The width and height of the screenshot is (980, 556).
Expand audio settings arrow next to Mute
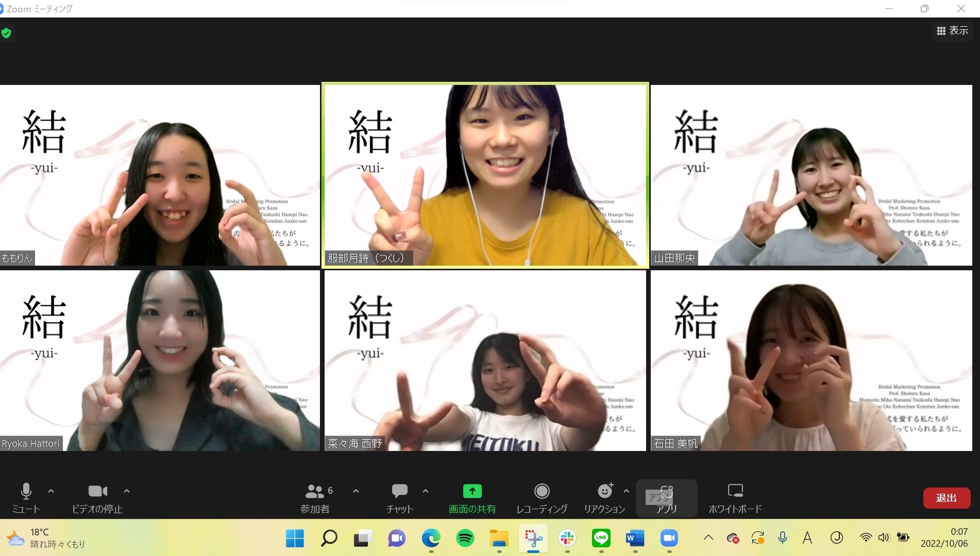51,491
